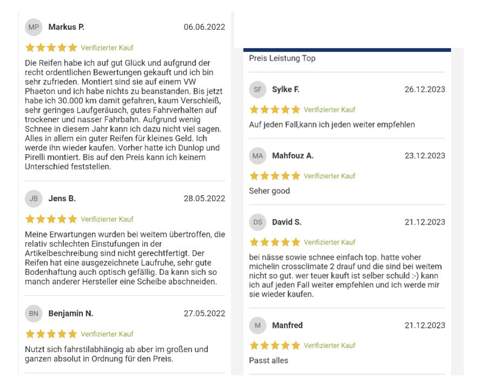Click the date 06.06.2022
This screenshot has height=384, width=500.
[x=204, y=27]
